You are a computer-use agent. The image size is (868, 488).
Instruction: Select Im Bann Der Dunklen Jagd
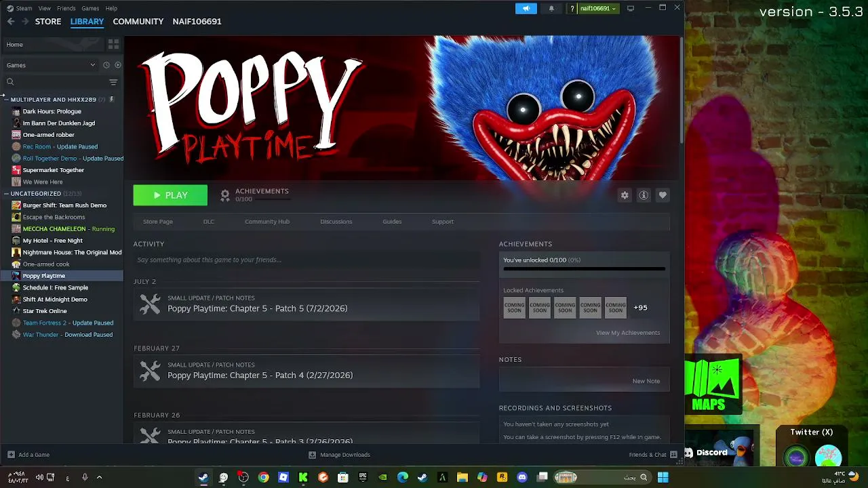pos(59,123)
